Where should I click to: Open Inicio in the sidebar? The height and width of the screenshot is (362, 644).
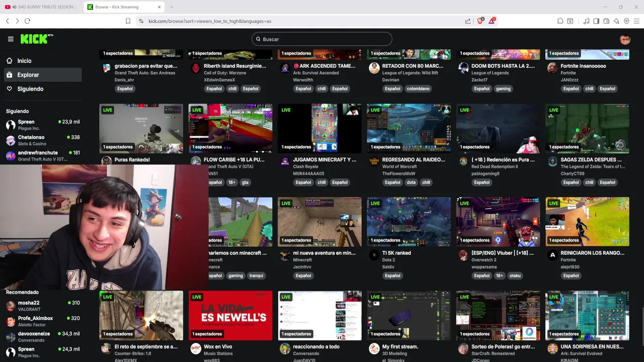coord(42,61)
